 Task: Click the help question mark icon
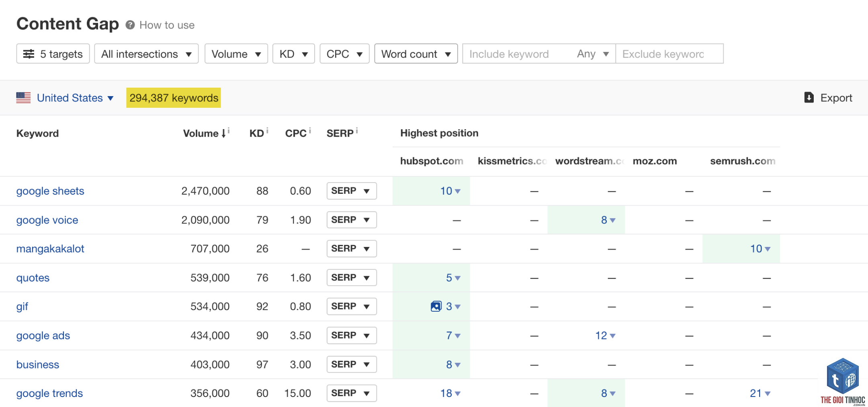coord(130,25)
